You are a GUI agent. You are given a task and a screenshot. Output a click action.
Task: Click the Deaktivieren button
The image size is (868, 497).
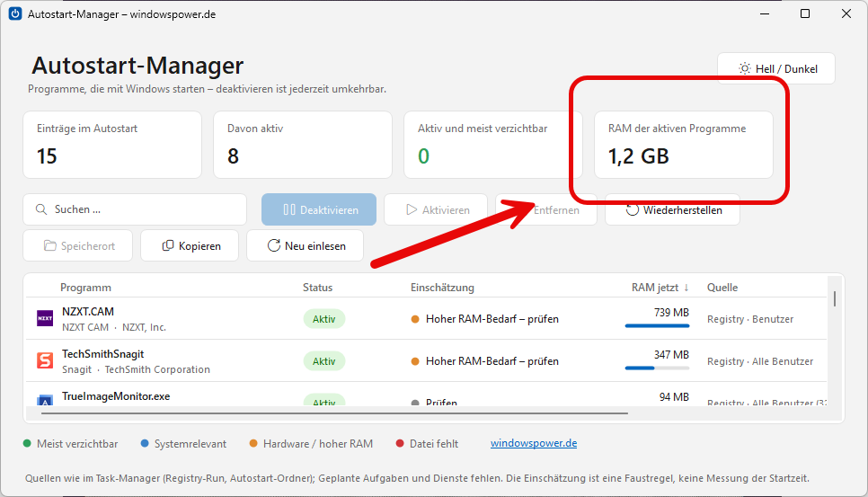[x=319, y=209]
